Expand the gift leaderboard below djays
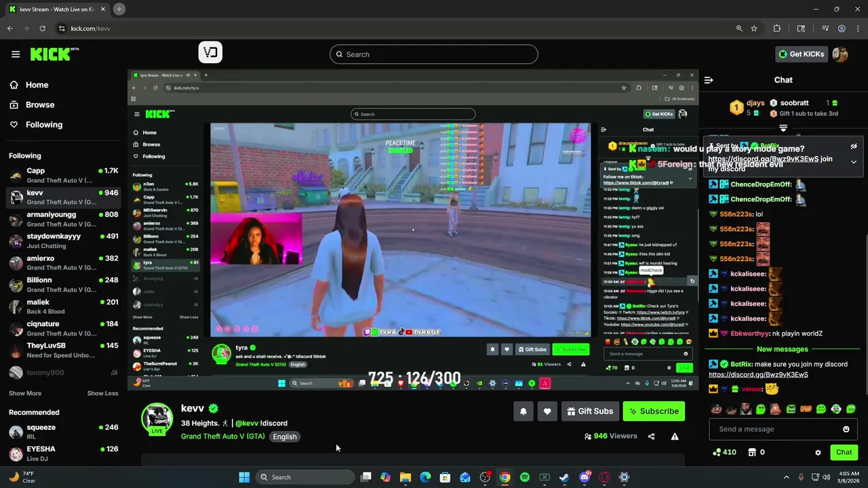The image size is (868, 488). pos(783,127)
